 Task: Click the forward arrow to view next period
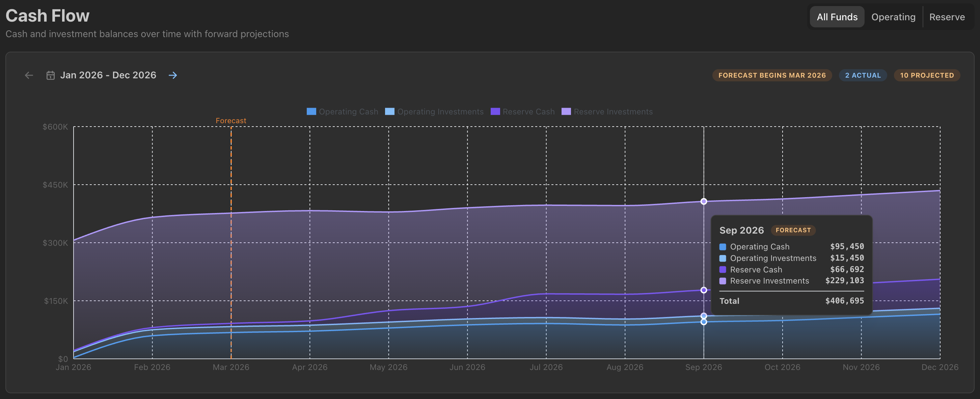point(173,75)
